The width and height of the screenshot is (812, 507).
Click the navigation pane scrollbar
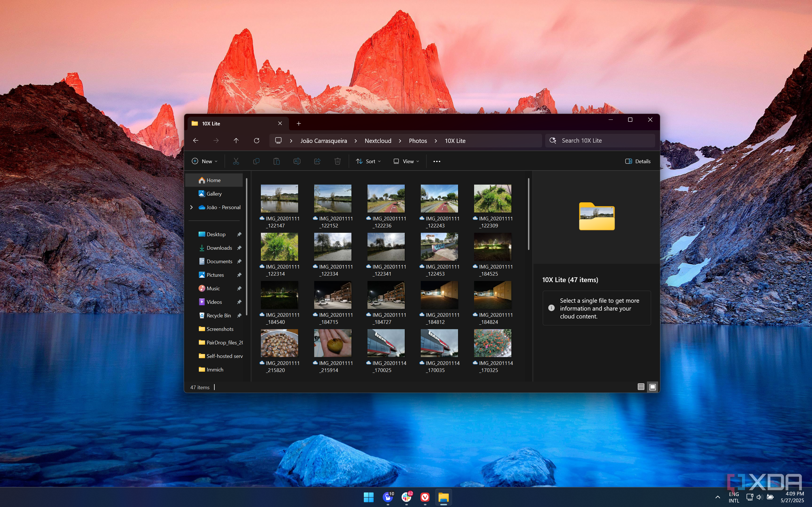247,247
